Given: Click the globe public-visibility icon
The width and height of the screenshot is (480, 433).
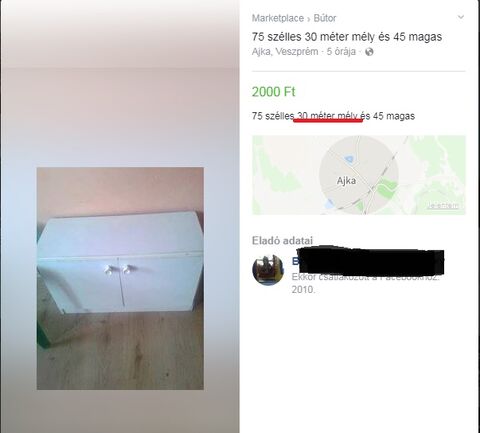Looking at the screenshot, I should (x=369, y=52).
